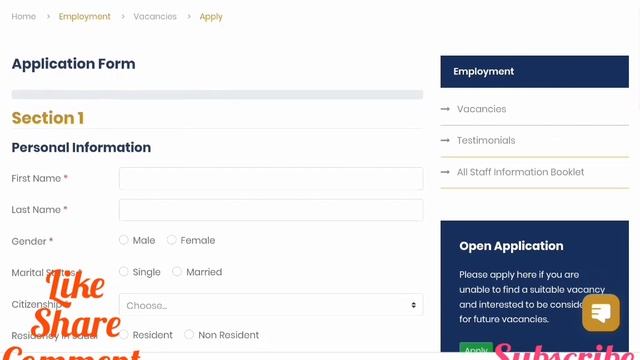Click the First Name label
The image size is (640, 360).
(40, 178)
